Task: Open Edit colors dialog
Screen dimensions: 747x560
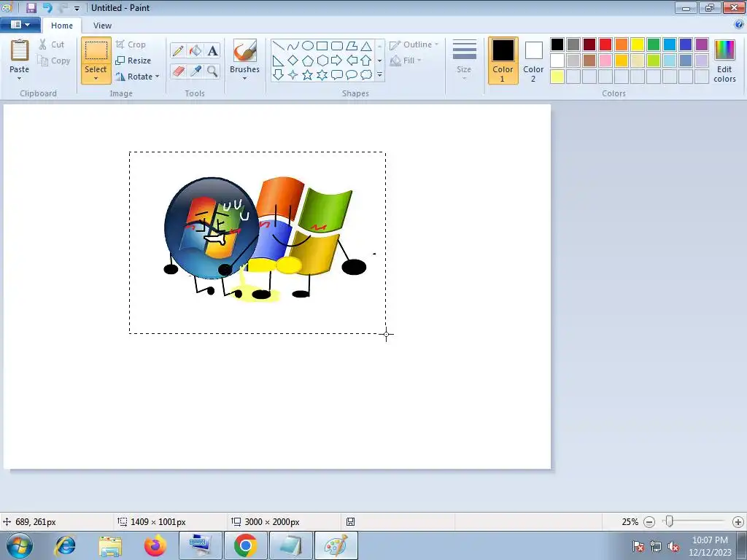Action: coord(724,61)
